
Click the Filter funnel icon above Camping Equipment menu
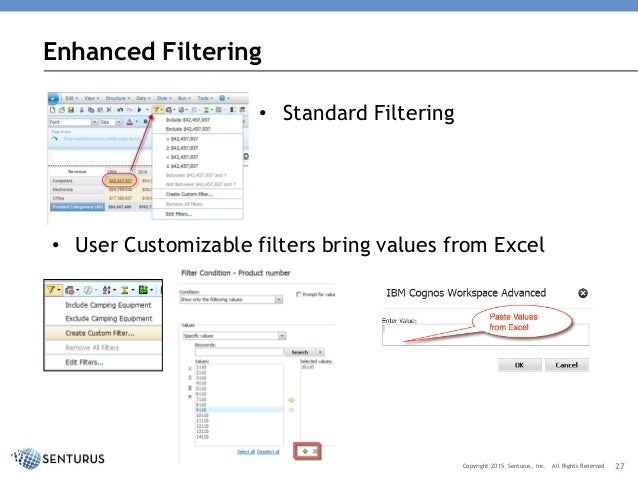click(x=51, y=290)
